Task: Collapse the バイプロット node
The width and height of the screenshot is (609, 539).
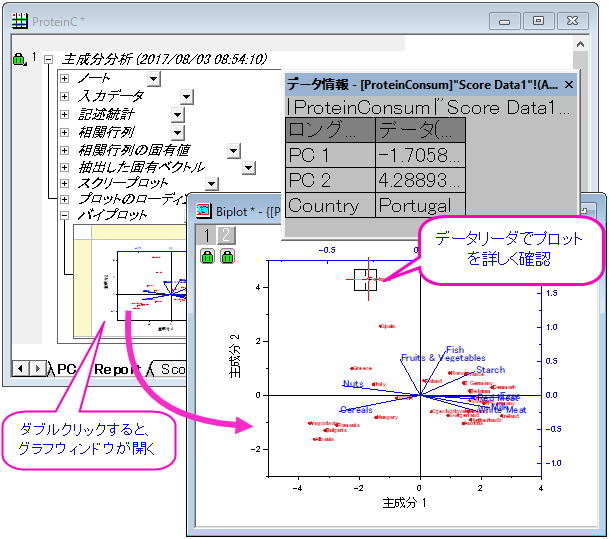Action: pos(64,215)
